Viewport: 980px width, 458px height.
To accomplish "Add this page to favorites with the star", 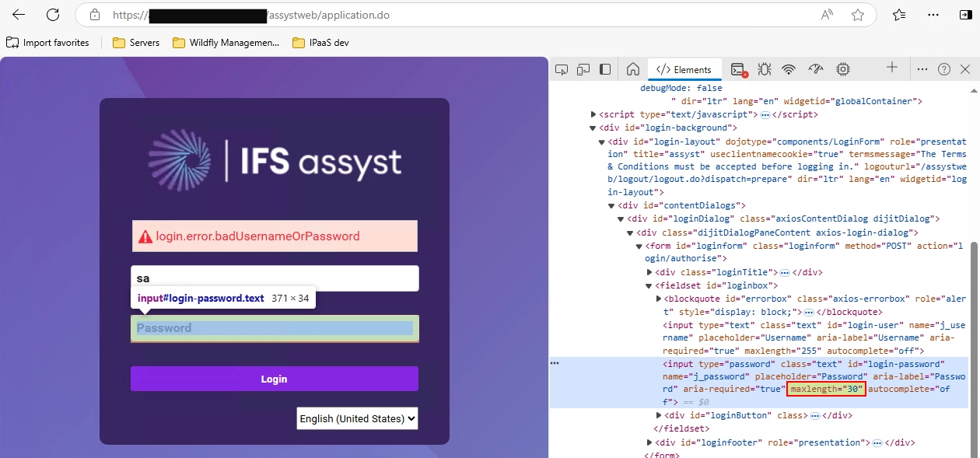I will tap(858, 15).
